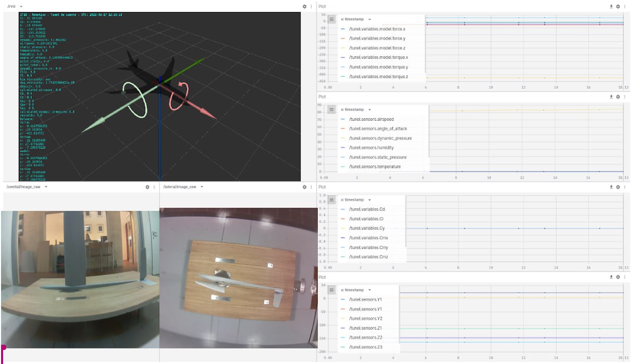This screenshot has width=631, height=364.
Task: Open settings gear of the airspeed sensors plot
Action: coord(617,96)
